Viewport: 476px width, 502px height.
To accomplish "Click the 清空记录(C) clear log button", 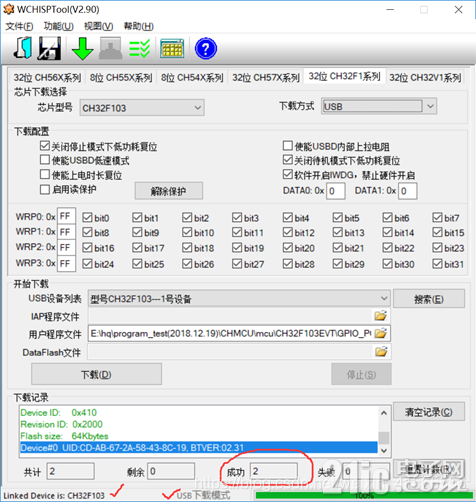I will pyautogui.click(x=429, y=412).
